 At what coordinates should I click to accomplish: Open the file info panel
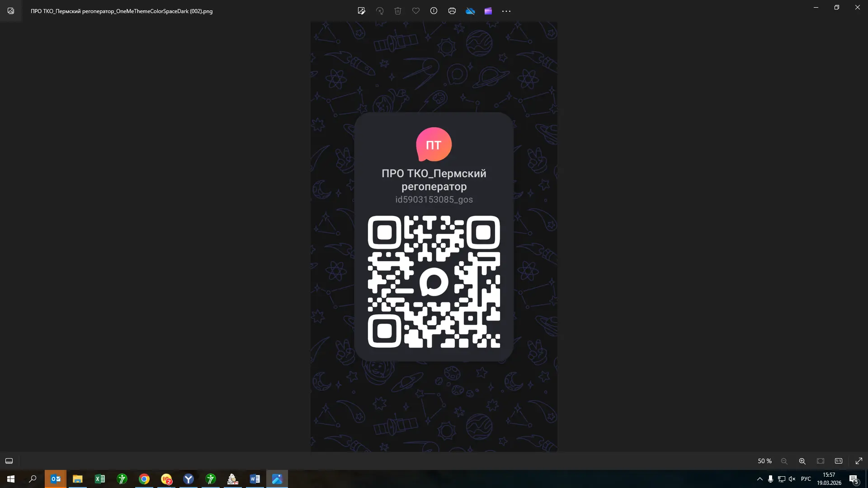tap(434, 11)
